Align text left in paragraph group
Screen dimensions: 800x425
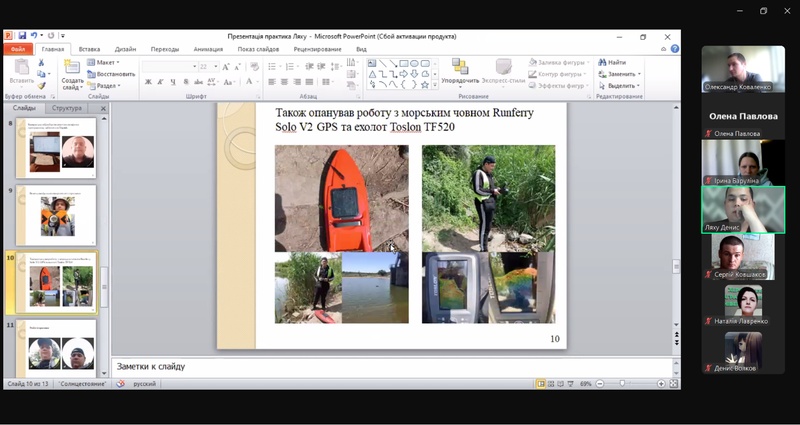tap(272, 82)
